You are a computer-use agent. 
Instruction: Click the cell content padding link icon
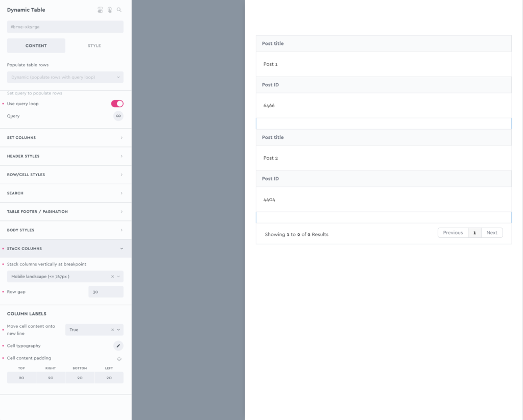click(x=119, y=359)
